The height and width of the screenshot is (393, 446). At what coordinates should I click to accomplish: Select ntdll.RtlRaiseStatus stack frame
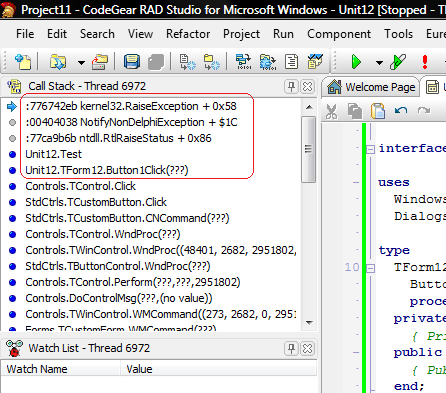pos(118,138)
